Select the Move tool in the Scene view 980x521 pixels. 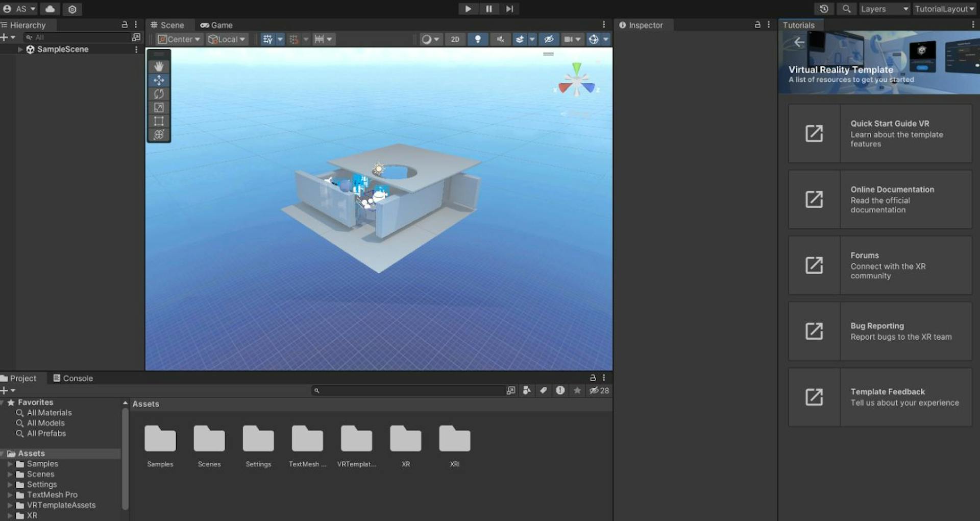(159, 80)
